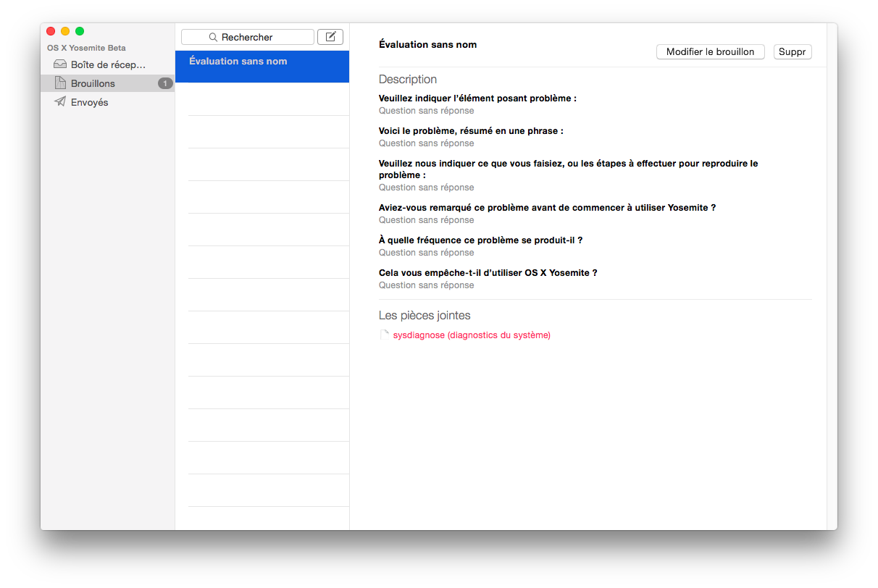Screen dimensions: 878x588
Task: Click the red close window button
Action: 51,31
